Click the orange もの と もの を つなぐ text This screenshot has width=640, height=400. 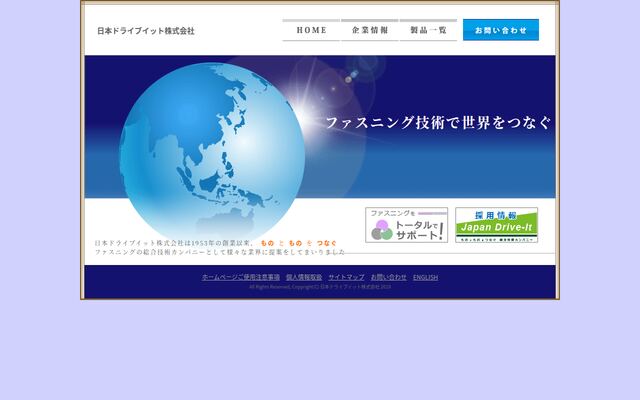coord(299,243)
